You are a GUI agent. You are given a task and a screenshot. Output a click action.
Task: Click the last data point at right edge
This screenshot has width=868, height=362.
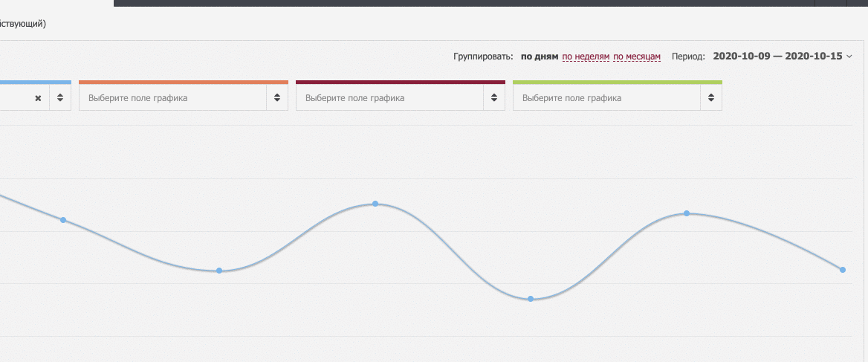tap(843, 270)
